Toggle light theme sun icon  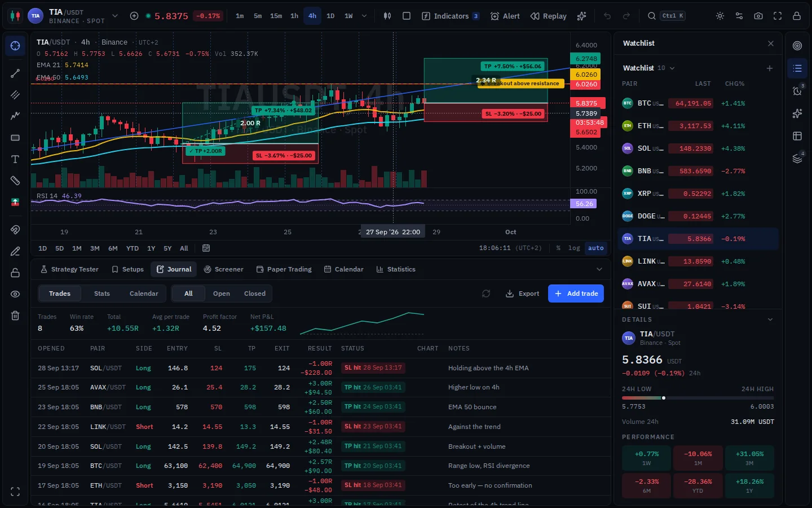720,16
